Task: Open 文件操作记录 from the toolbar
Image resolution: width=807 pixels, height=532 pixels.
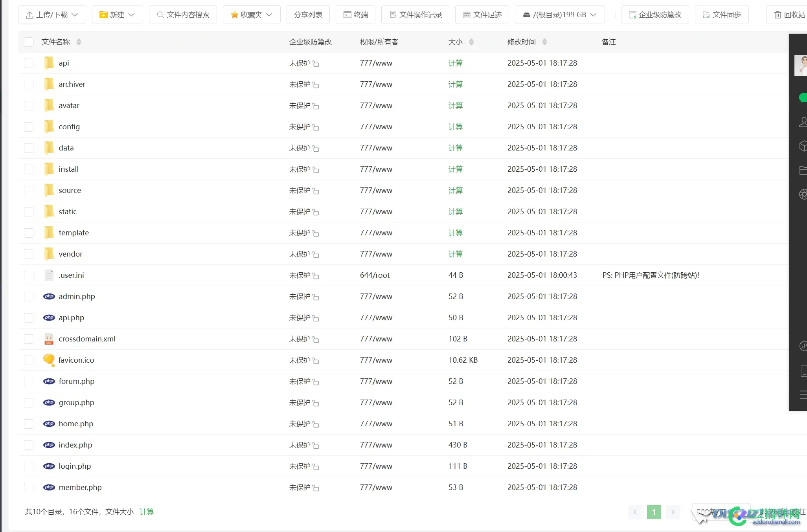Action: click(x=415, y=15)
